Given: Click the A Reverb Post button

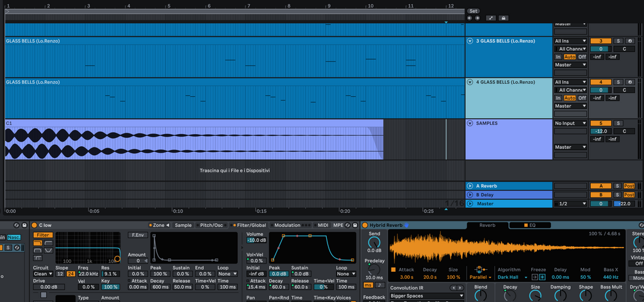Looking at the screenshot, I should click(x=629, y=186).
